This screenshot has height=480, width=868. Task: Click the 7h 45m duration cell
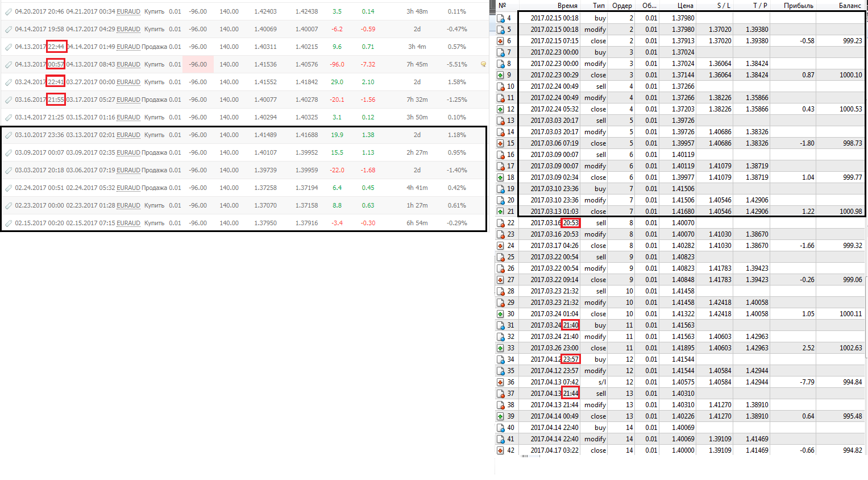[x=417, y=64]
